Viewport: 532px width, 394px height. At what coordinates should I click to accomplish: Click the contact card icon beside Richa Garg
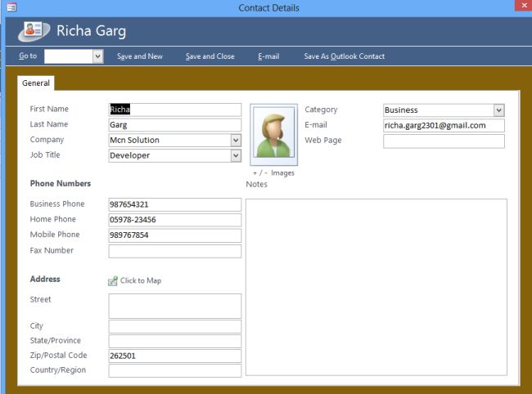(x=34, y=31)
